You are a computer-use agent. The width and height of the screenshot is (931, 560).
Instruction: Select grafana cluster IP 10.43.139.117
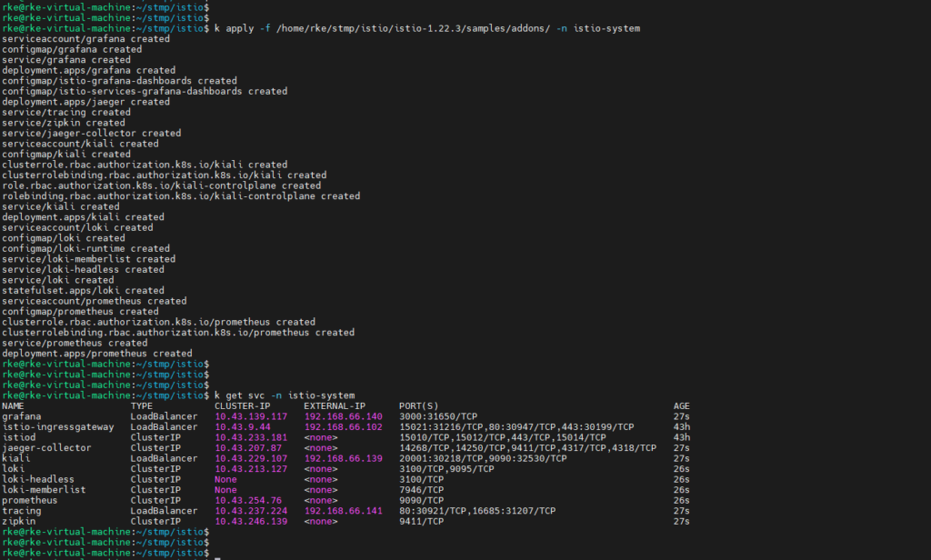[251, 417]
